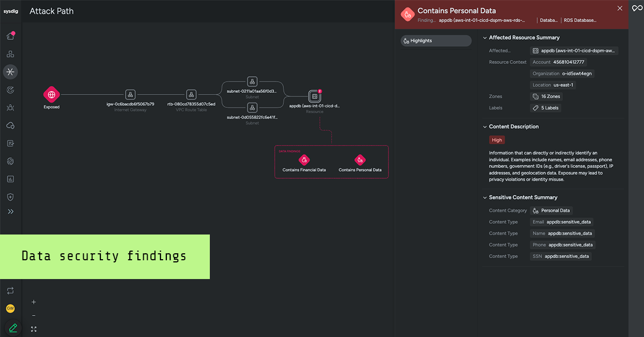Collapse the Sensitive Content Summary section

484,197
